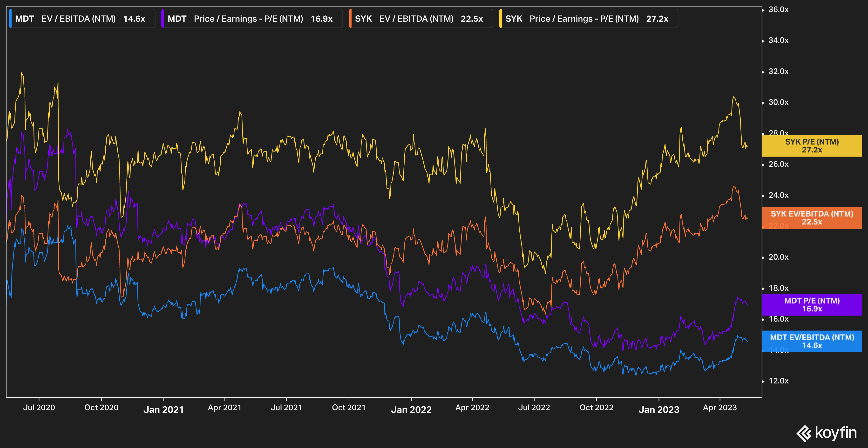Click the orange SYK EV/EBITDA (NTM) 22.5x price tag

click(812, 218)
